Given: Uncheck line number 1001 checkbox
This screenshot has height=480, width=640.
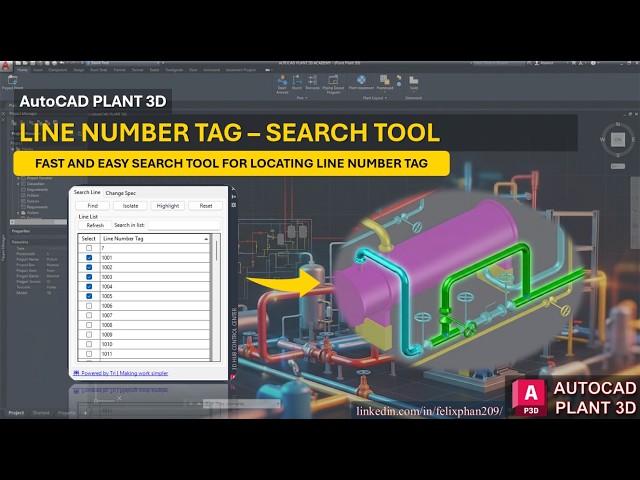Looking at the screenshot, I should coord(89,258).
